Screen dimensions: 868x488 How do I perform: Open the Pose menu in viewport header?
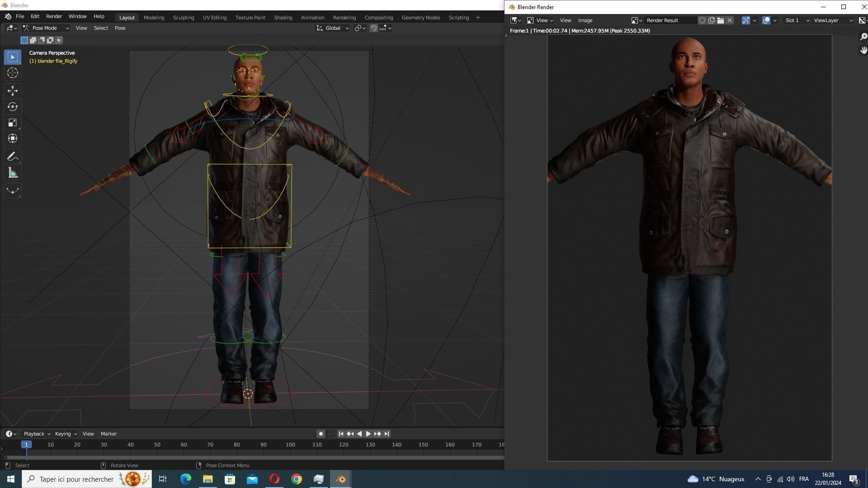(x=120, y=28)
